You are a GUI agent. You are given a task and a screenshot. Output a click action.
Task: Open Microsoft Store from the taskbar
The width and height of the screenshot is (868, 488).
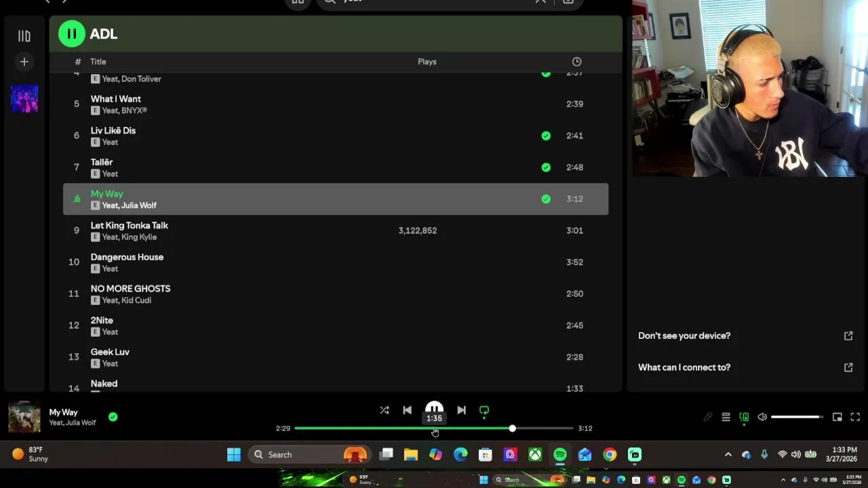(x=486, y=455)
